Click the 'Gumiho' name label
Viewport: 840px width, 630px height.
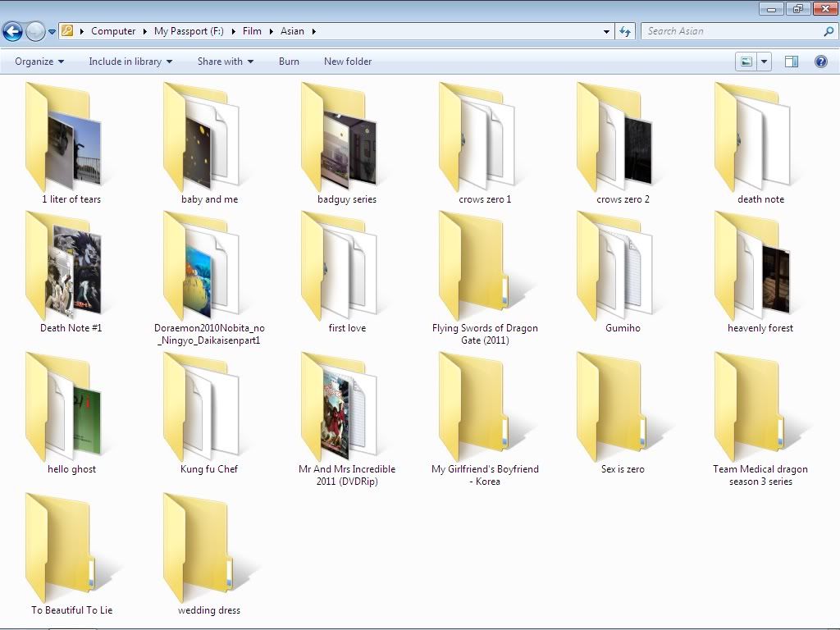(623, 328)
